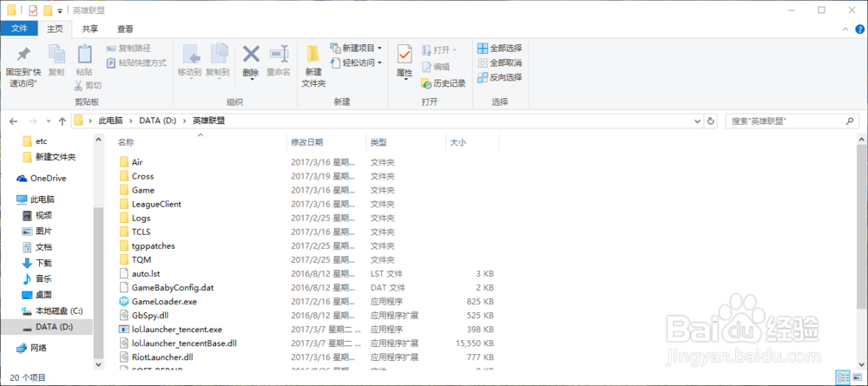Click Copy path (复制路径)
Viewport: 868px width, 386px height.
pyautogui.click(x=128, y=49)
